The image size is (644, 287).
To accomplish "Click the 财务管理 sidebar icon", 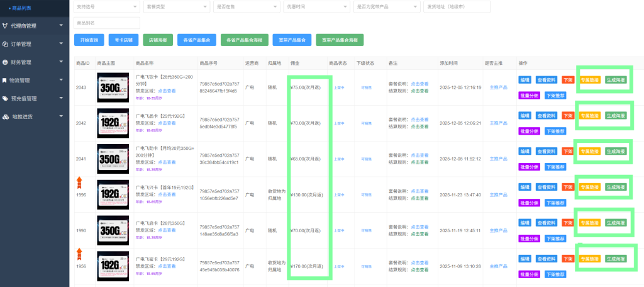I will [6, 62].
